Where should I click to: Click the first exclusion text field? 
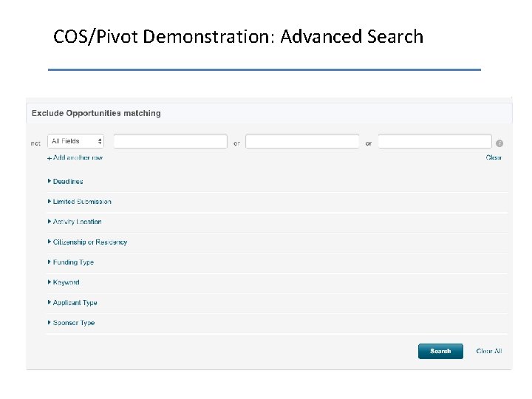pos(171,141)
